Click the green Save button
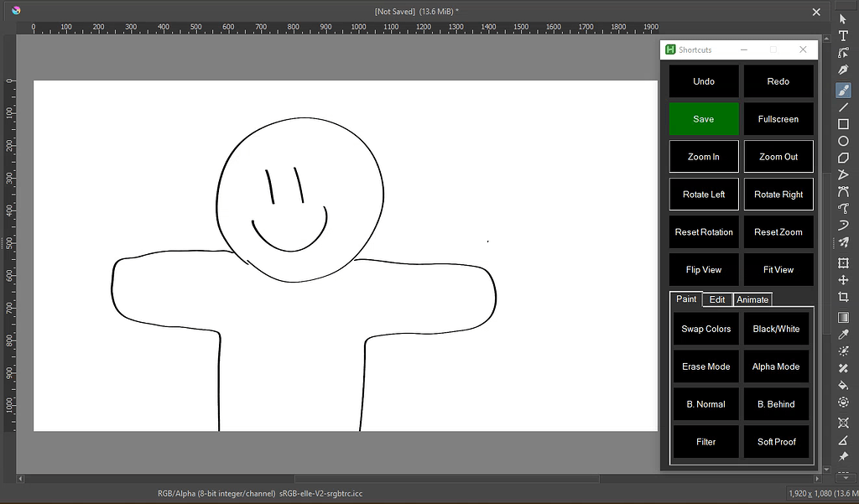This screenshot has height=504, width=859. click(x=703, y=118)
